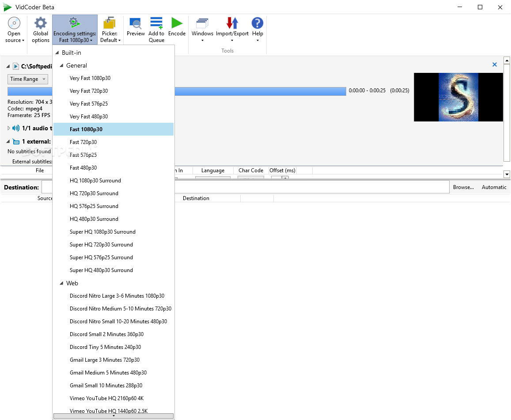This screenshot has height=420, width=511.
Task: Choose Discord Nitro Large 3-6 Minutes 1080p30
Action: coord(114,296)
